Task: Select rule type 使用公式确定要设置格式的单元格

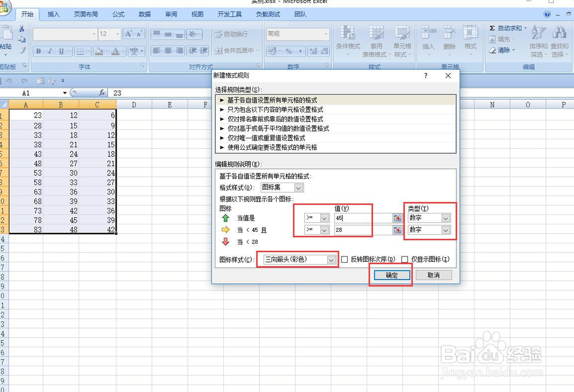Action: [x=336, y=148]
